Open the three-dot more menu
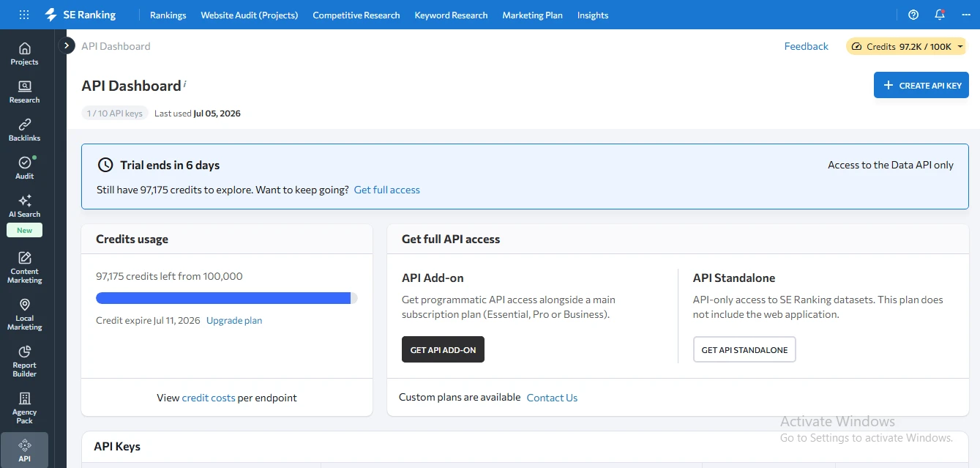Screen dimensions: 980x468 tap(965, 15)
